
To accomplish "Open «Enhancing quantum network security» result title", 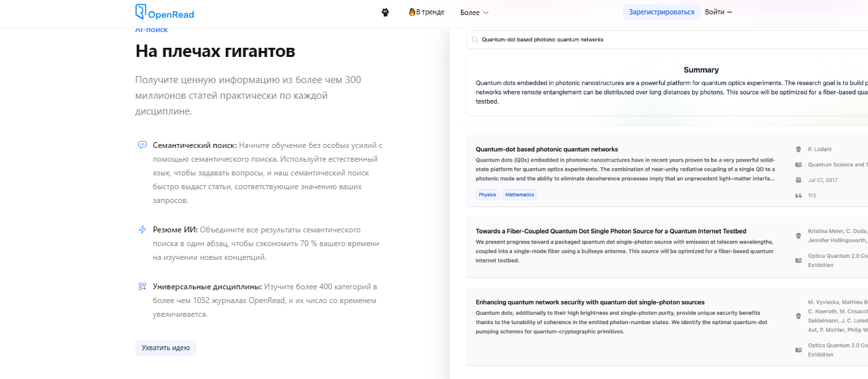I will pos(590,302).
